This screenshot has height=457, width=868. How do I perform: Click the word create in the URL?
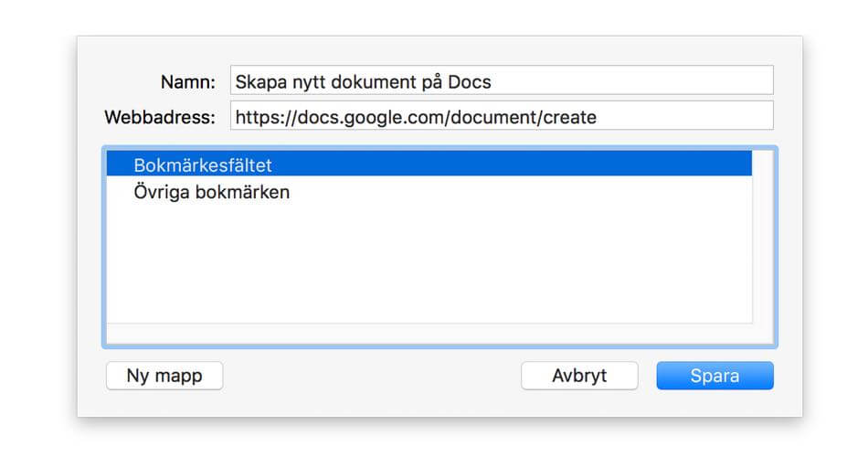pyautogui.click(x=569, y=117)
